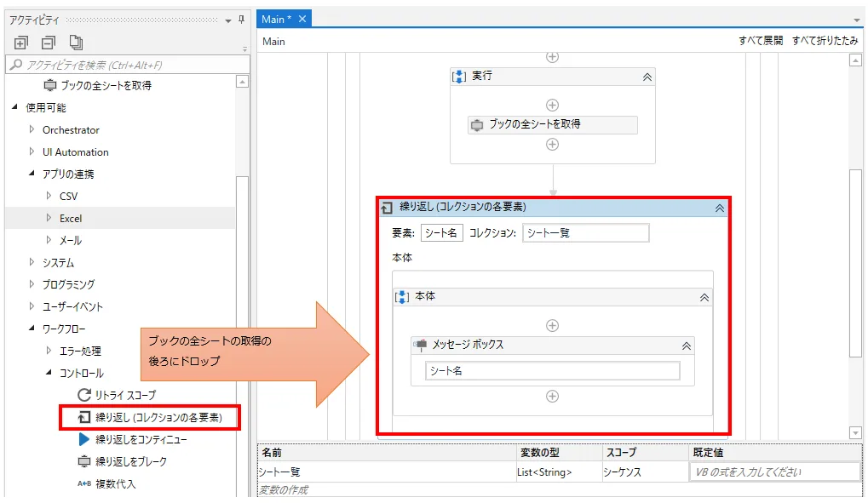Click the ブックの全シートを取得 activity icon
Viewport: 868px width, 503px height.
point(479,124)
